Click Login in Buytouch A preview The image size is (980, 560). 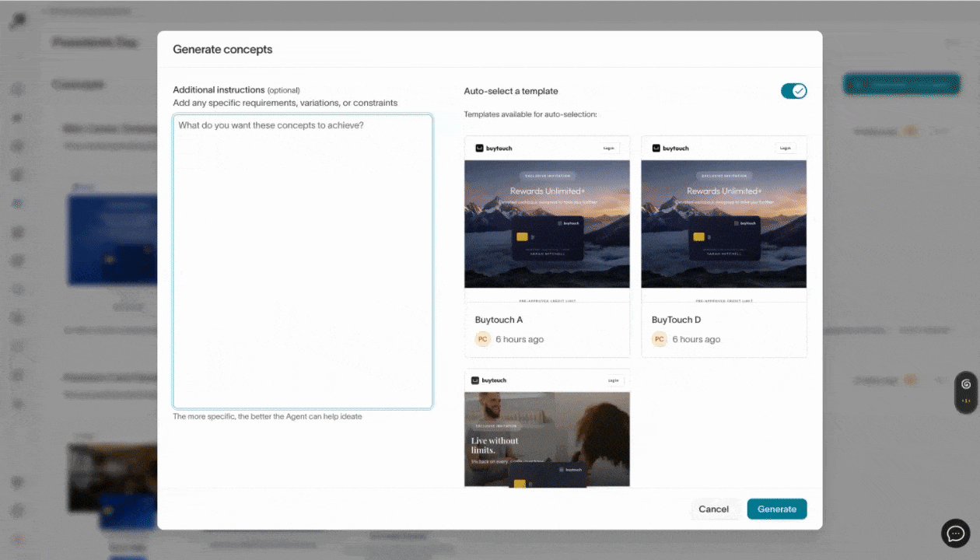pyautogui.click(x=608, y=148)
